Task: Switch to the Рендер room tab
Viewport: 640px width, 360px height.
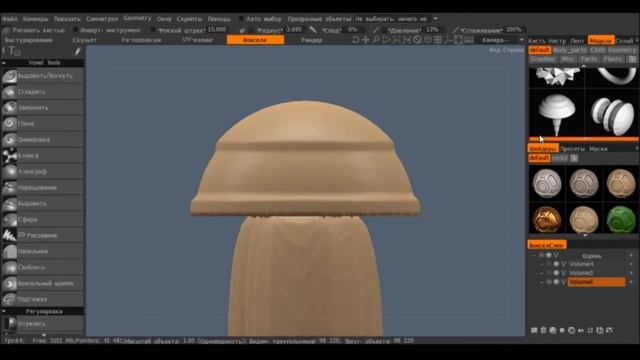Action: [312, 40]
